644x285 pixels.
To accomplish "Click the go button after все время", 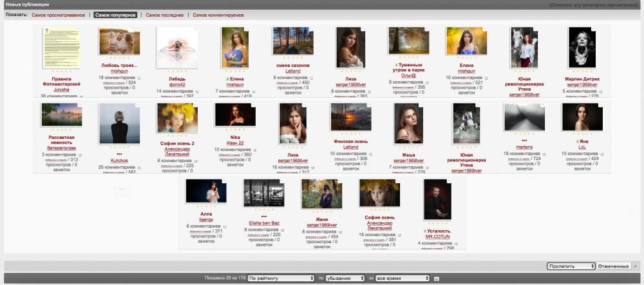I will [436, 279].
